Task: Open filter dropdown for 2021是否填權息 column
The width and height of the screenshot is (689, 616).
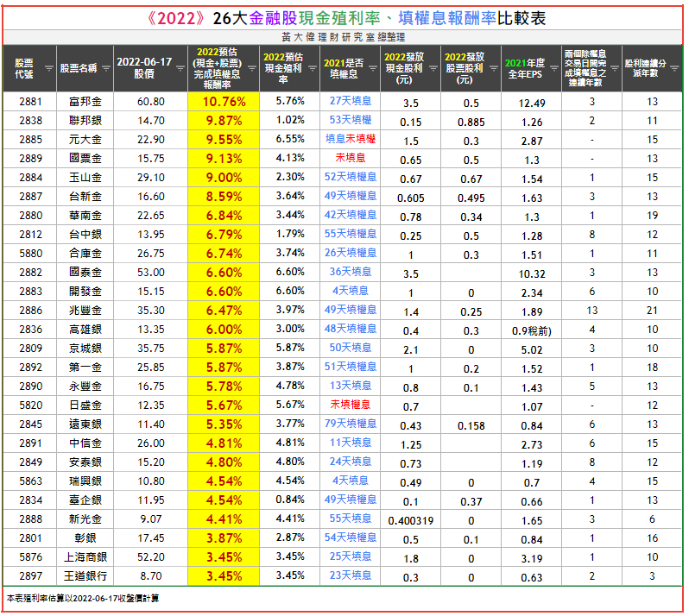Action: (x=373, y=68)
